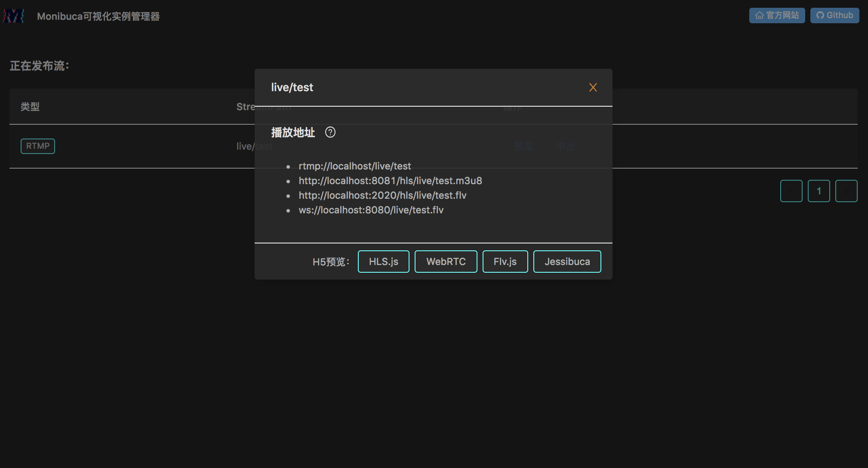This screenshot has width=868, height=468.
Task: Select page 1 in pagination
Action: (819, 191)
